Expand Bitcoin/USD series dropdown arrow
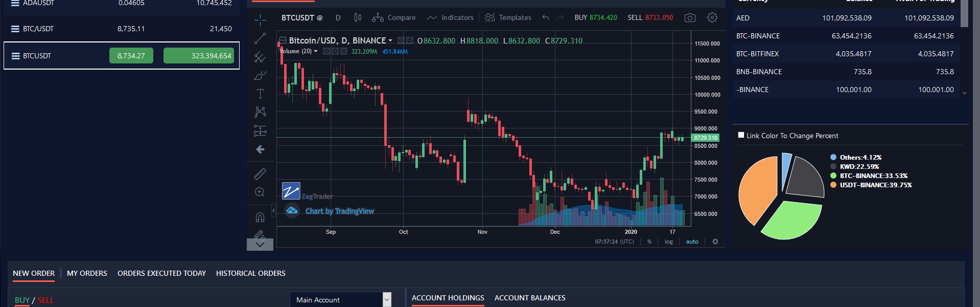 coord(390,40)
